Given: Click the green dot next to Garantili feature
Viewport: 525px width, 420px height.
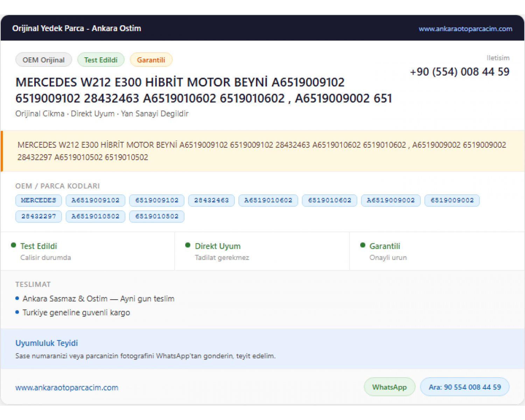Looking at the screenshot, I should click(x=363, y=245).
